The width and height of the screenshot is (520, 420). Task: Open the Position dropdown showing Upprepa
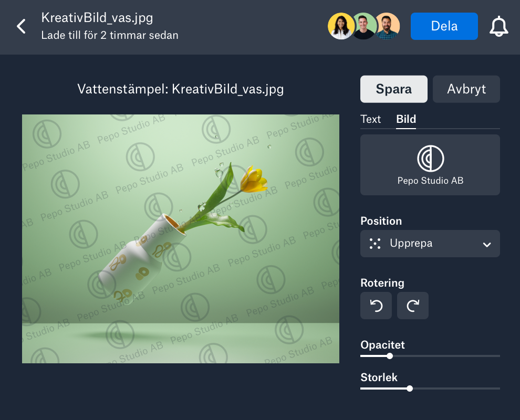point(430,244)
